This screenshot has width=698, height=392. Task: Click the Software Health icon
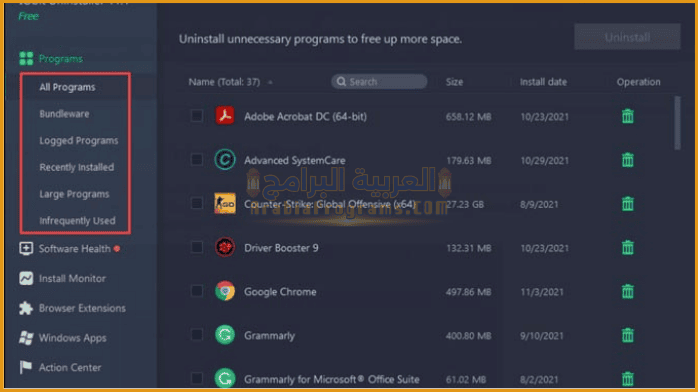click(26, 248)
